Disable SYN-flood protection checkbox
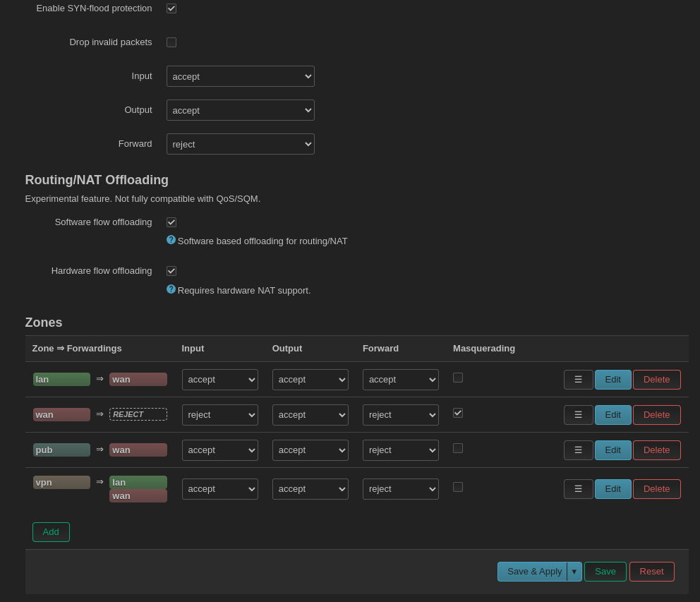The width and height of the screenshot is (700, 602). click(x=171, y=8)
